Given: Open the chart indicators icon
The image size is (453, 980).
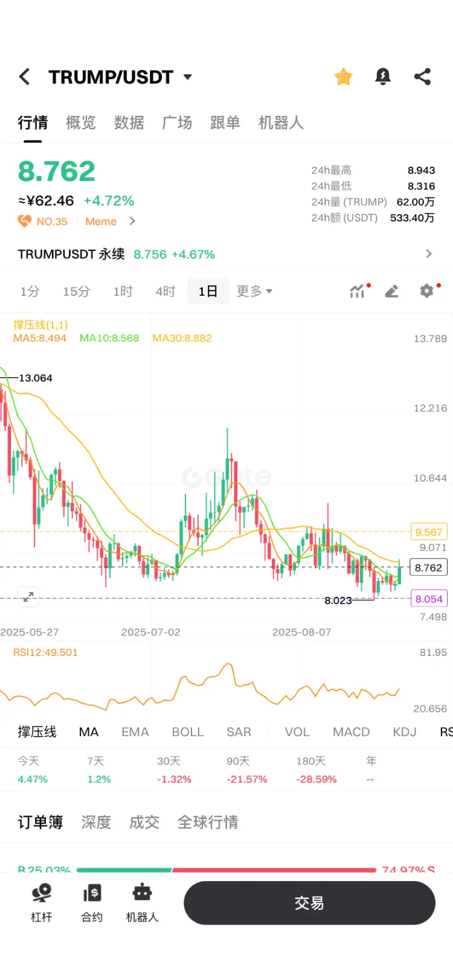Looking at the screenshot, I should click(x=359, y=291).
